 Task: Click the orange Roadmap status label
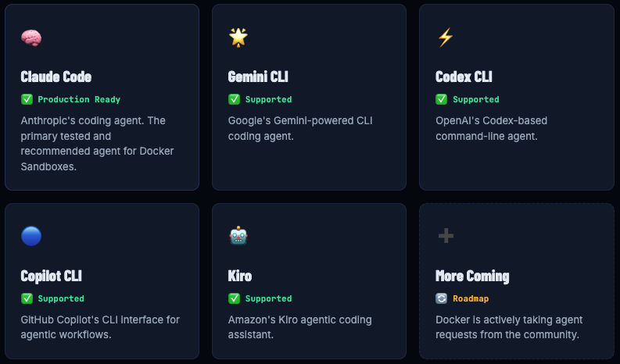(471, 298)
